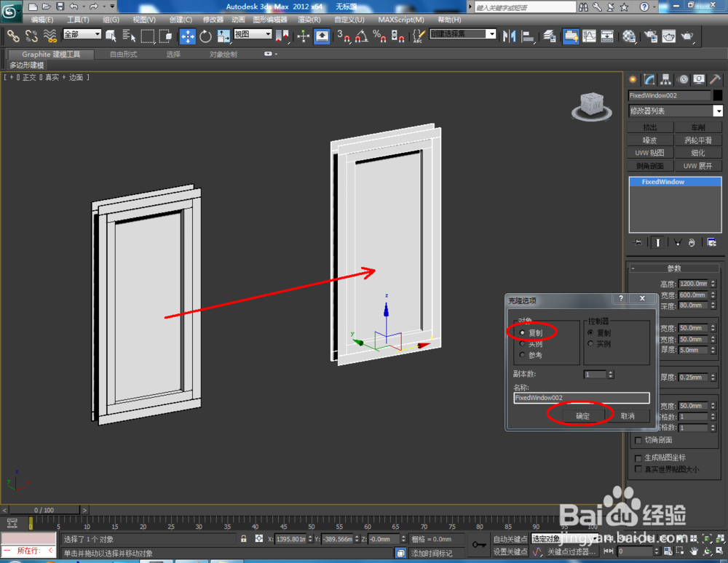The height and width of the screenshot is (563, 728).
Task: Open the 渲染(R) menu
Action: (309, 20)
